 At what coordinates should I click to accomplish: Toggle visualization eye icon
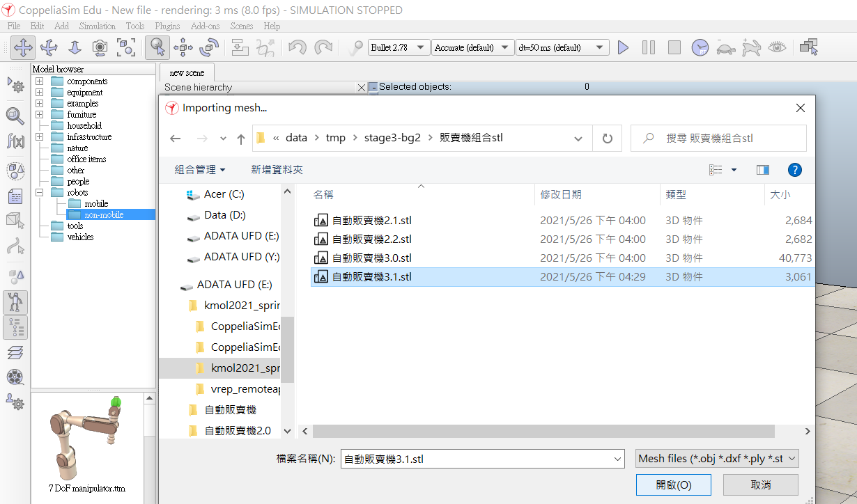point(777,47)
